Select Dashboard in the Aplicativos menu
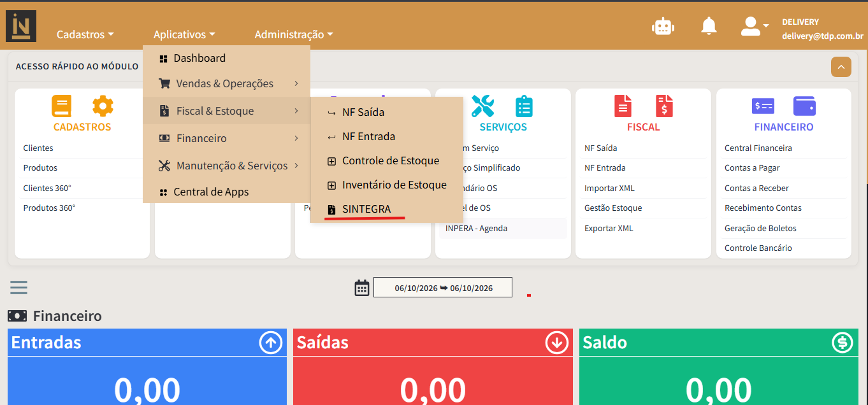 pos(226,58)
